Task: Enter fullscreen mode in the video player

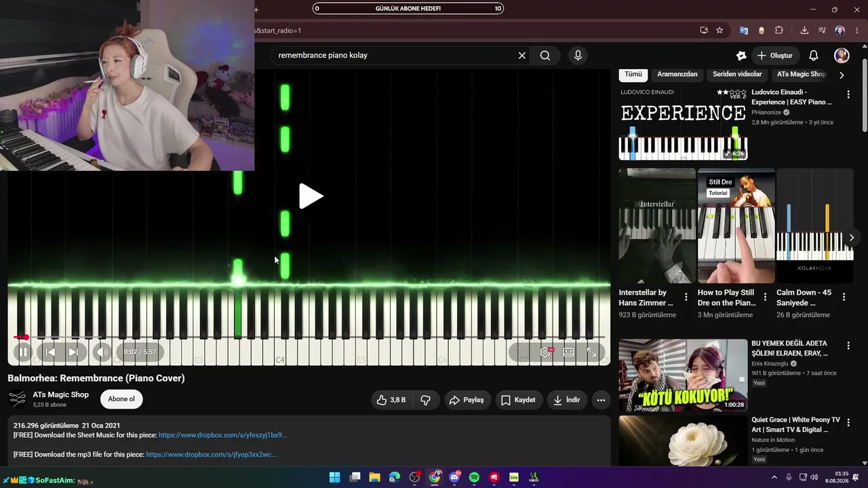Action: coord(591,352)
